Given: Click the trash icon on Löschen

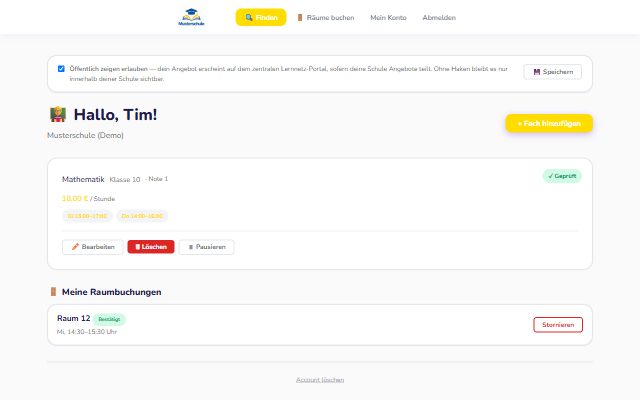Looking at the screenshot, I should tap(138, 247).
